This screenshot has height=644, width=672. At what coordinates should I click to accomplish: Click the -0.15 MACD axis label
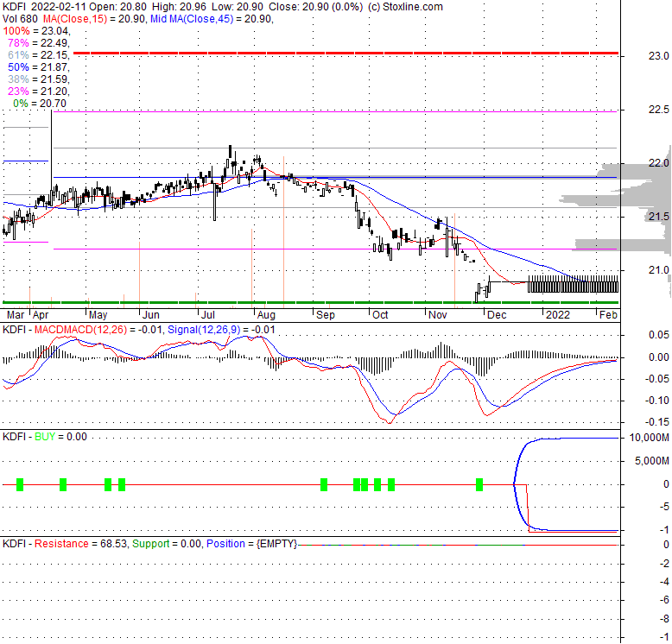coord(657,422)
